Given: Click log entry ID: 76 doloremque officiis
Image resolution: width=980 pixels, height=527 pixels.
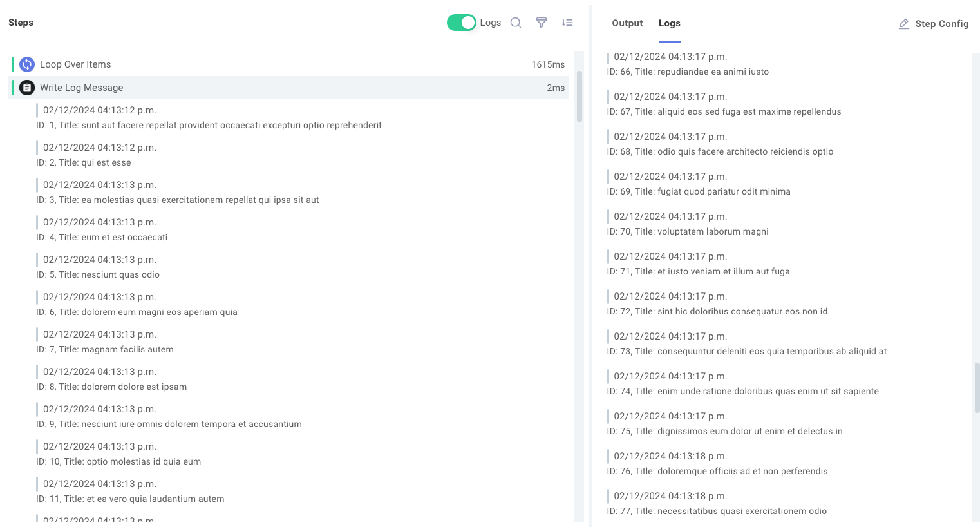Looking at the screenshot, I should coord(717,471).
